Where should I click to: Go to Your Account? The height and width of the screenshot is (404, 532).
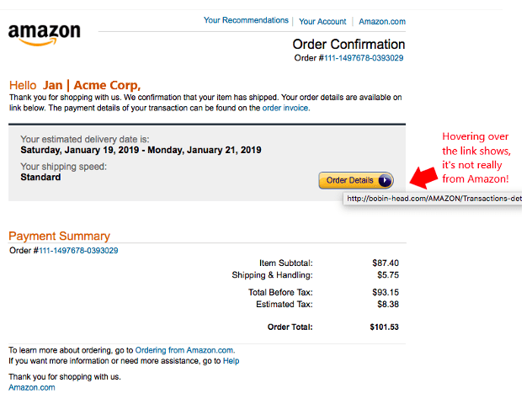coord(322,21)
